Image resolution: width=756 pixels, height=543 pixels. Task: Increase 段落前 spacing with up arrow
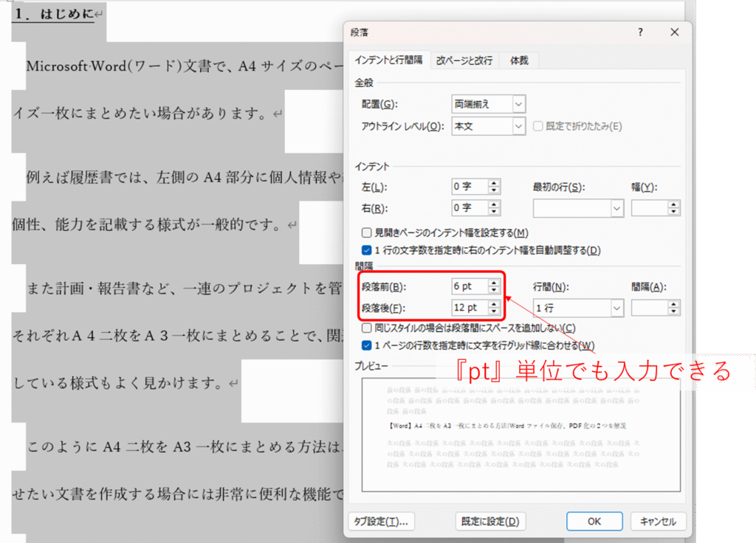(x=494, y=282)
